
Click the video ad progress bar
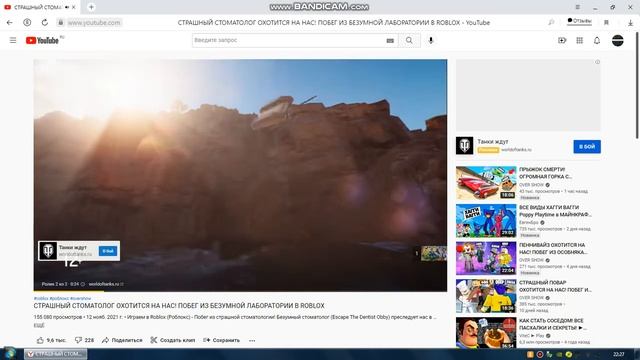(240, 291)
